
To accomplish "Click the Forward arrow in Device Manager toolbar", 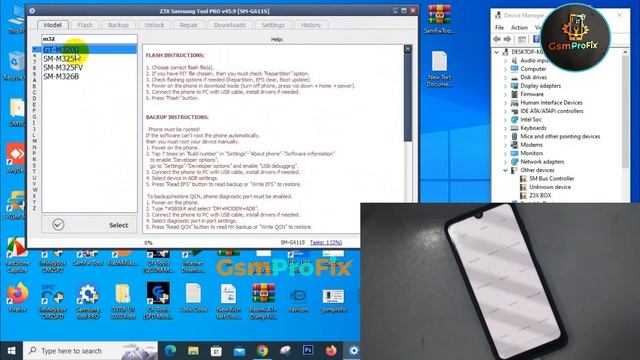I will pos(507,39).
